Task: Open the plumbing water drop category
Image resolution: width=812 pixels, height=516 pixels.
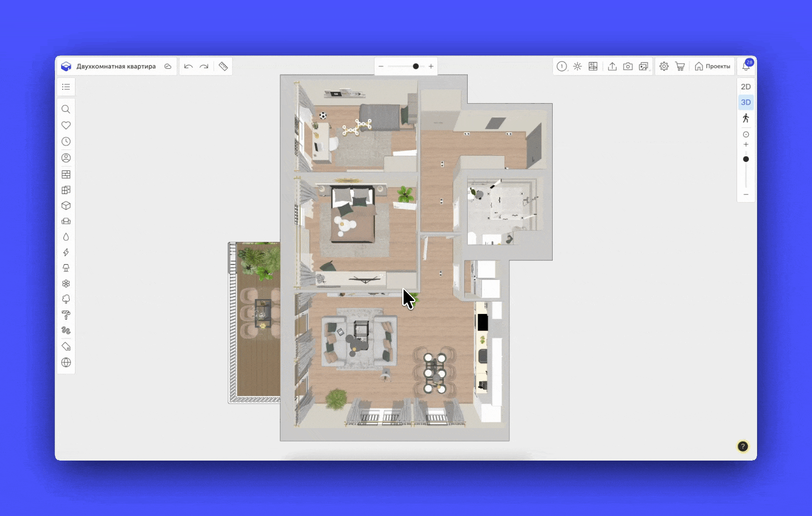Action: point(66,237)
